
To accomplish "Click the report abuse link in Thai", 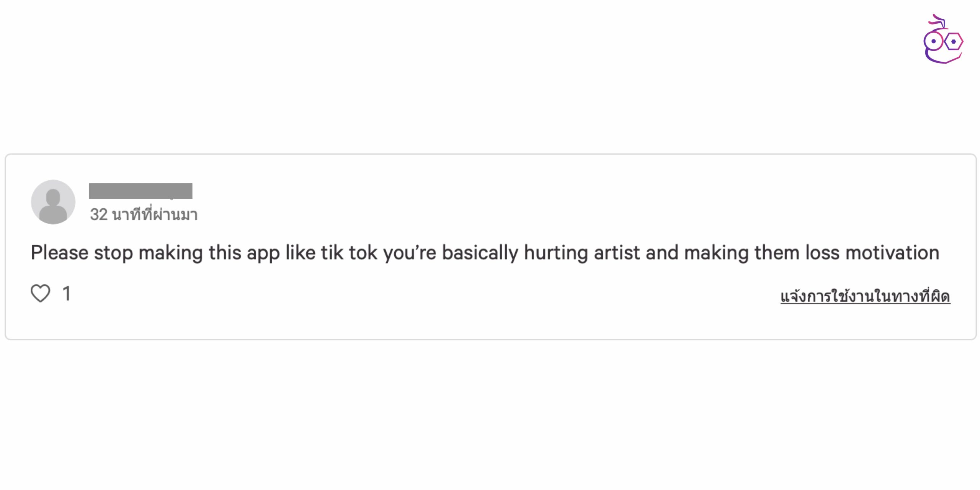I will (x=865, y=296).
